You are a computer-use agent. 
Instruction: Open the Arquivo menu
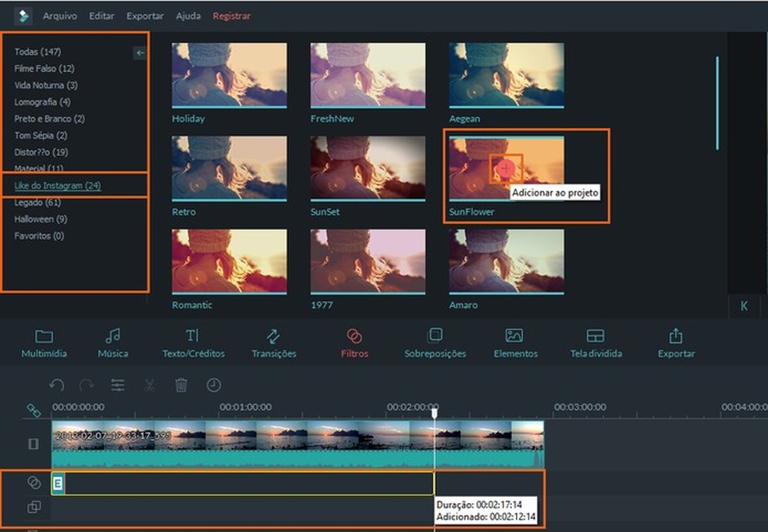[x=61, y=15]
